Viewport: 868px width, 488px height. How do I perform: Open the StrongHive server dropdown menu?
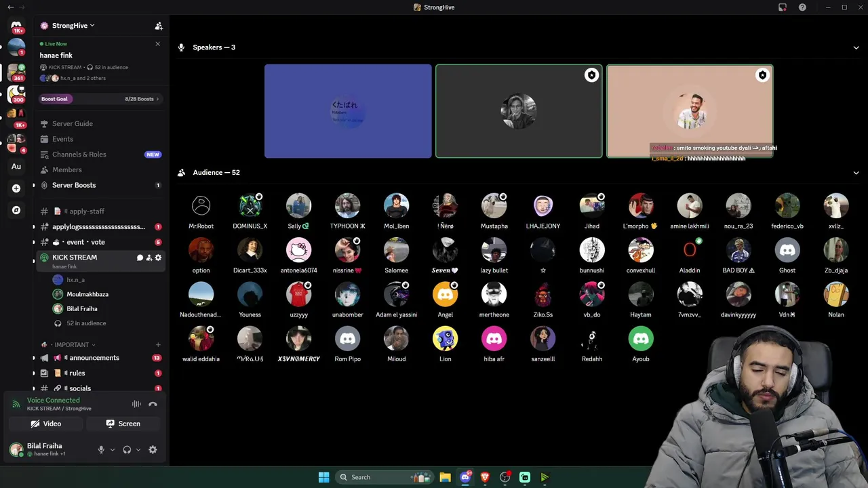pos(73,26)
